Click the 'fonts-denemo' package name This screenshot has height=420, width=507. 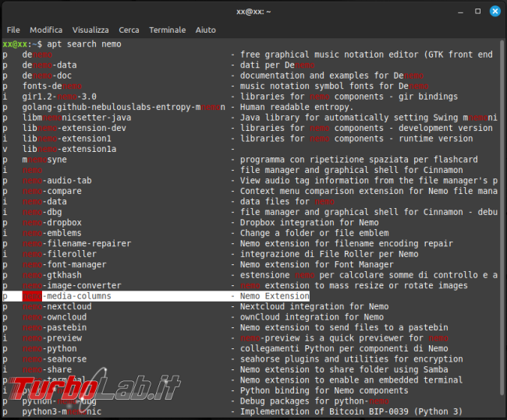pyautogui.click(x=51, y=86)
